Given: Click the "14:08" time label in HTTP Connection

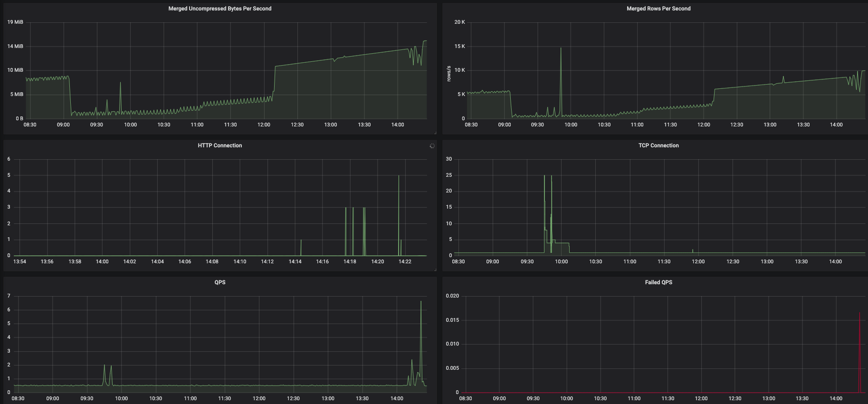Looking at the screenshot, I should click(212, 261).
